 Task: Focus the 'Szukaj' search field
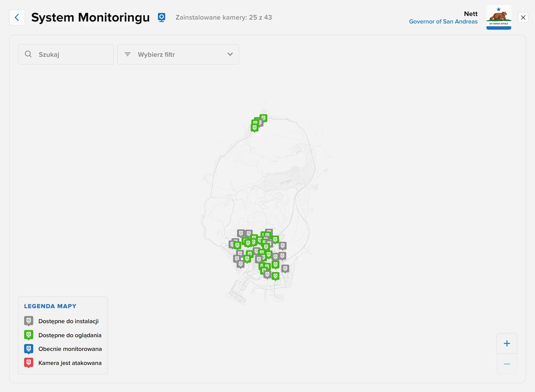tap(72, 54)
